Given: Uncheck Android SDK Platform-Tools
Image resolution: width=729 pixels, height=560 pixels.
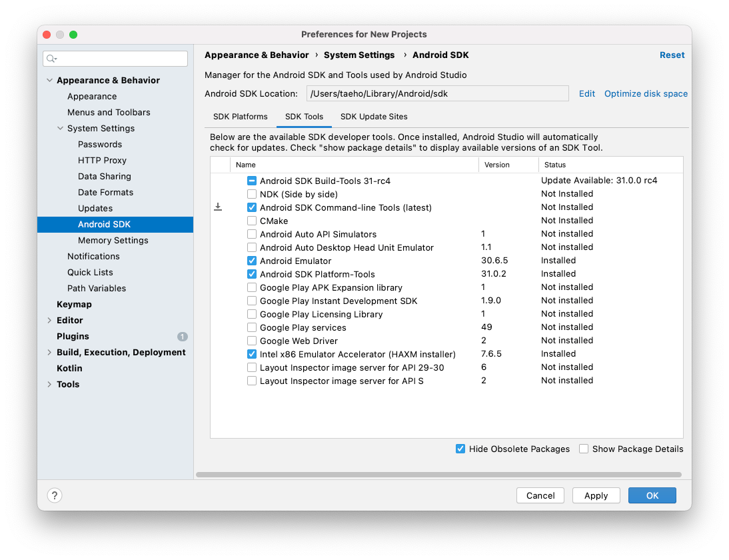Looking at the screenshot, I should [251, 274].
